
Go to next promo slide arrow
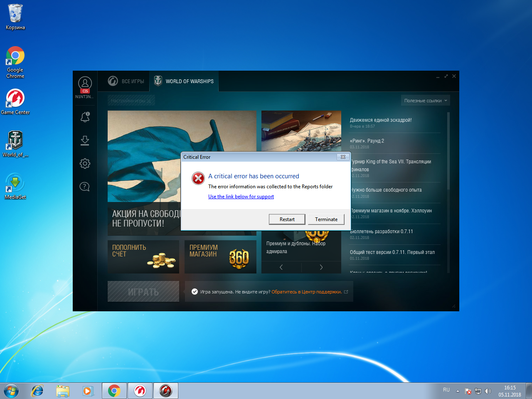[x=321, y=267]
